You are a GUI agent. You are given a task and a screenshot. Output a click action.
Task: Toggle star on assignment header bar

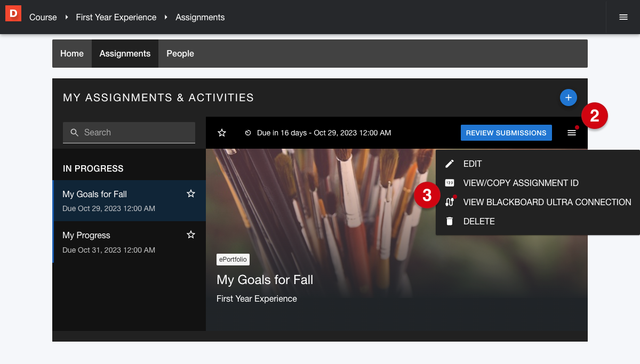[222, 133]
